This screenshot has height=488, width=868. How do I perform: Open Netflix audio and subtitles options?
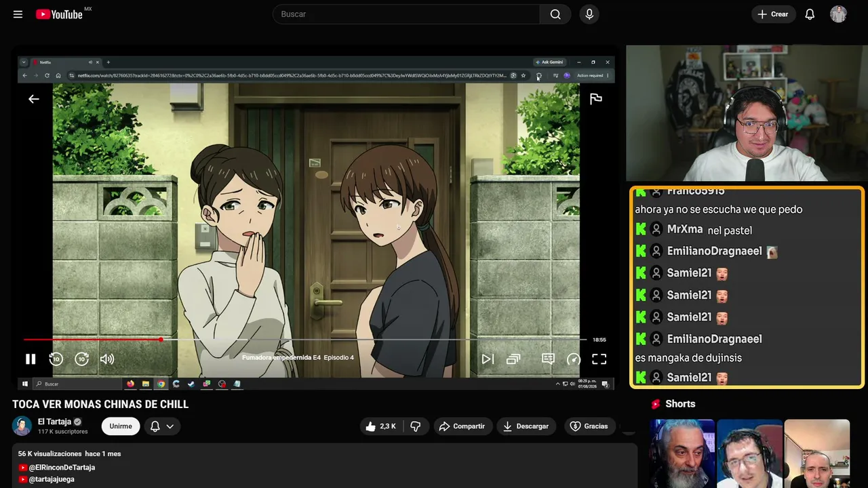point(548,359)
